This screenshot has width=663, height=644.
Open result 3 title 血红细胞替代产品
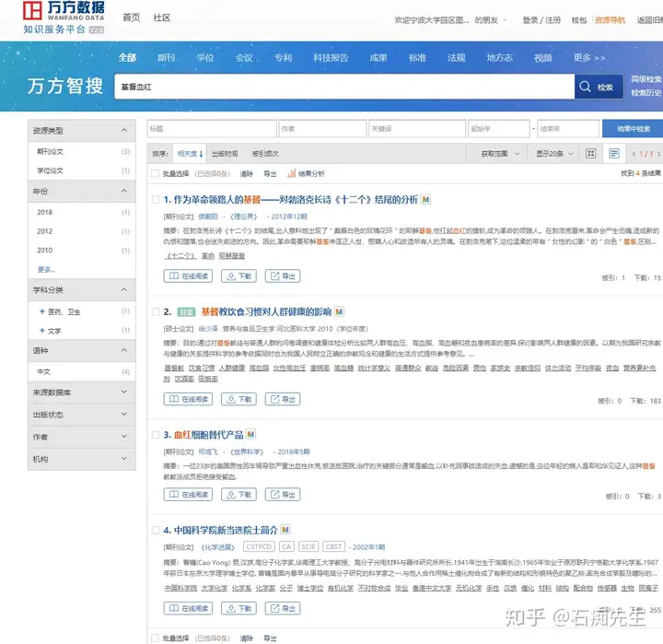click(208, 435)
